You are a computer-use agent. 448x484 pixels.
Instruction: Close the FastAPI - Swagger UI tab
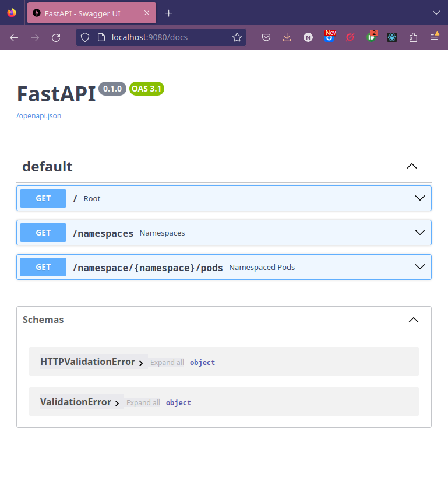[x=147, y=13]
